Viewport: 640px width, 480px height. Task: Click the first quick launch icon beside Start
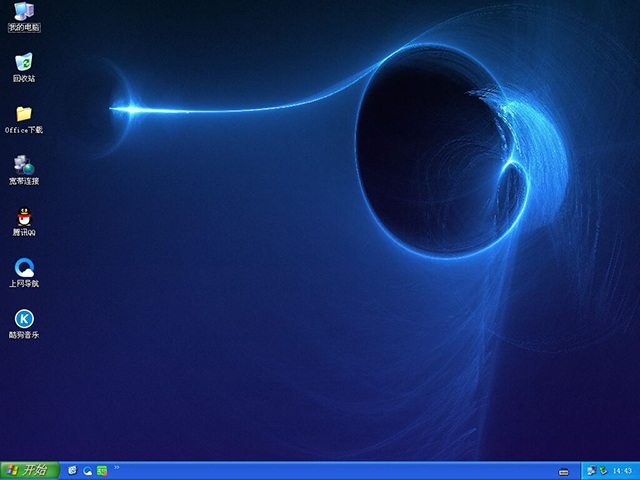[x=72, y=470]
